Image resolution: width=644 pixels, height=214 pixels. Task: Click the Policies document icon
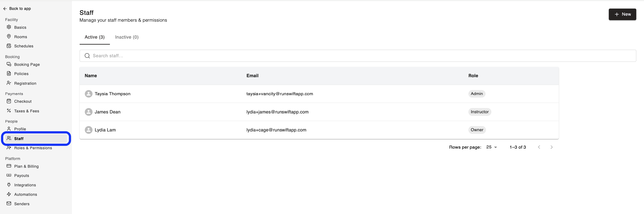[9, 73]
